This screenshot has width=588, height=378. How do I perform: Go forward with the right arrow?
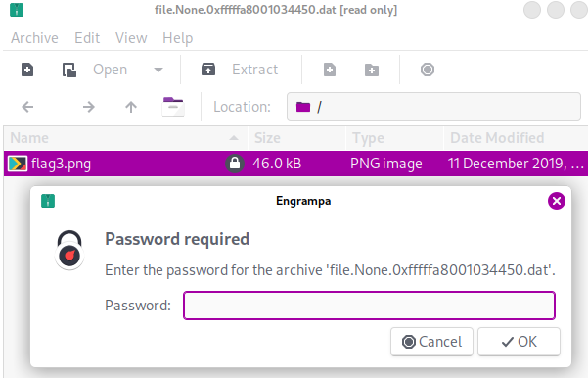(x=89, y=107)
